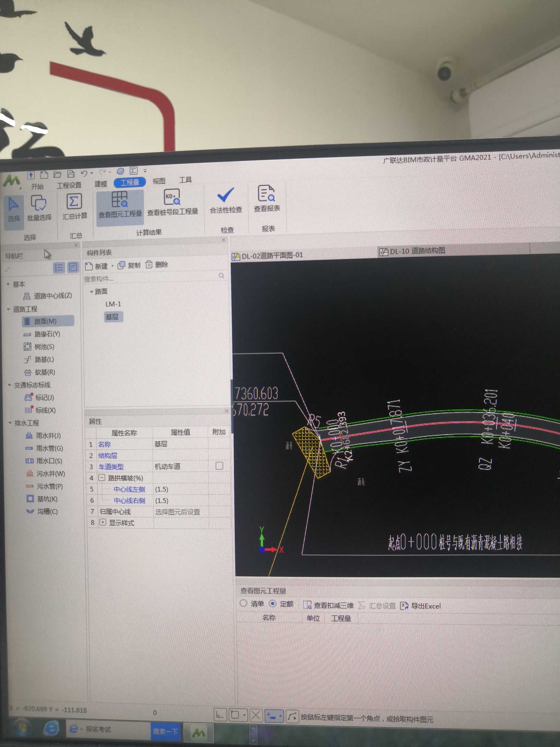Screen dimensions: 560x747
Task: Click 复制 copy component button
Action: coord(129,265)
